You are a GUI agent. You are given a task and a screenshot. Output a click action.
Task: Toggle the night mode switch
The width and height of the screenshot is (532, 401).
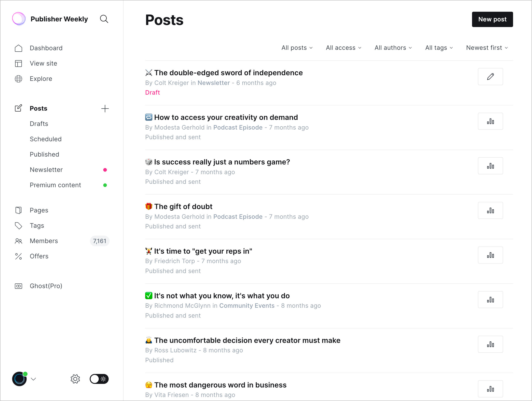click(99, 379)
